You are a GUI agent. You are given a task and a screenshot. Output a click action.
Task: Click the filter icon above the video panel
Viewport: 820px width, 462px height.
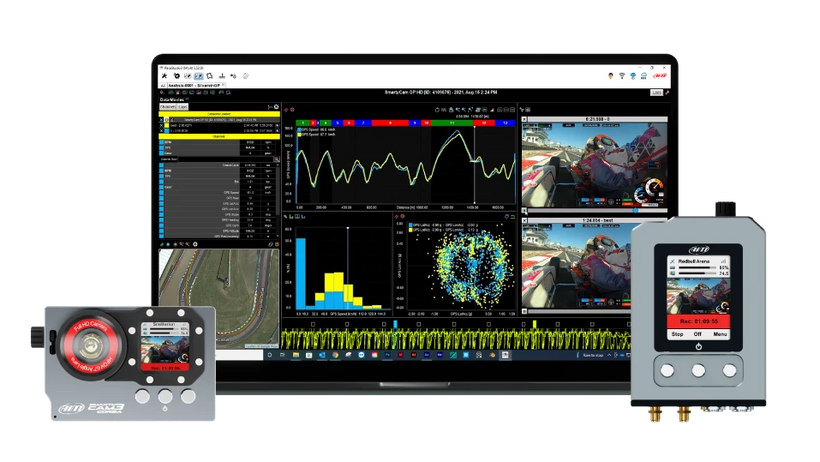521,110
